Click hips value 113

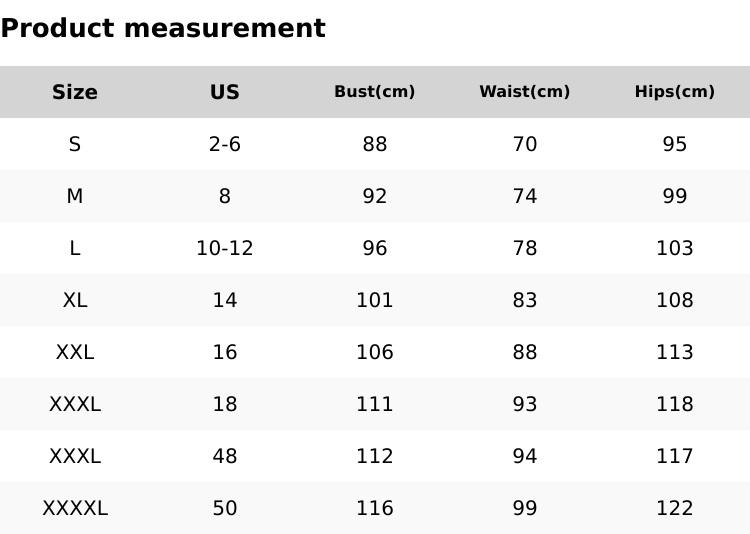pos(675,352)
